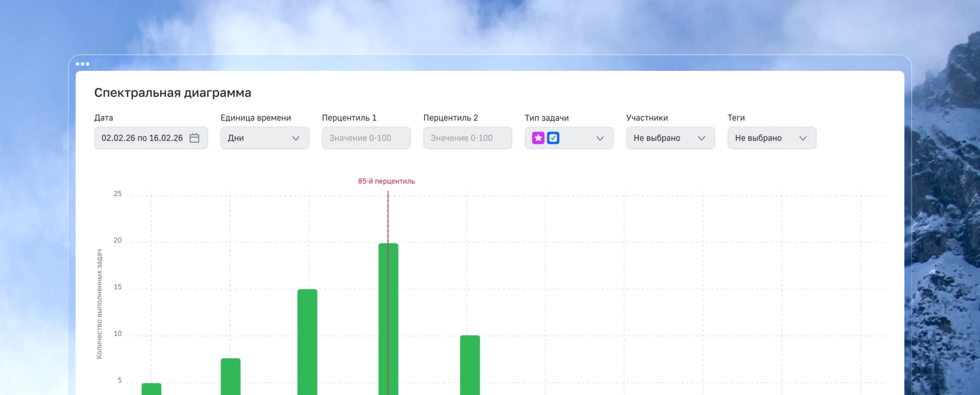Click the blue checkmark task type icon
980x395 pixels.
[553, 138]
